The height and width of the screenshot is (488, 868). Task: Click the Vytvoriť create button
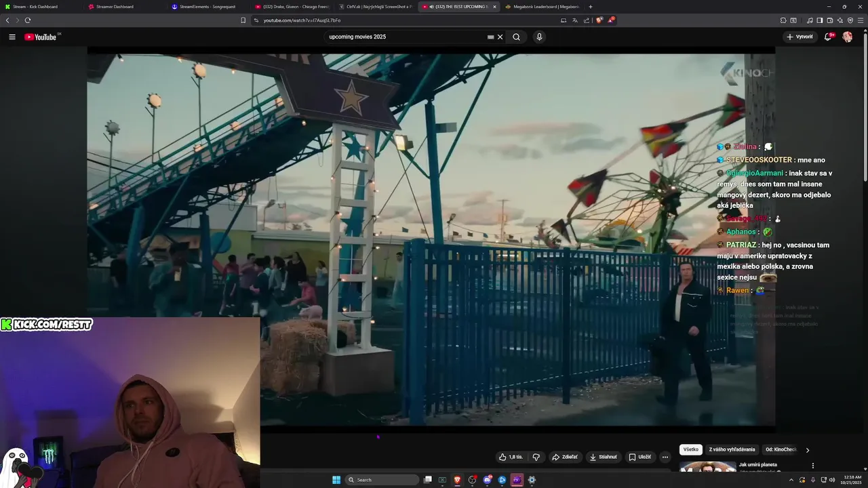coord(800,37)
